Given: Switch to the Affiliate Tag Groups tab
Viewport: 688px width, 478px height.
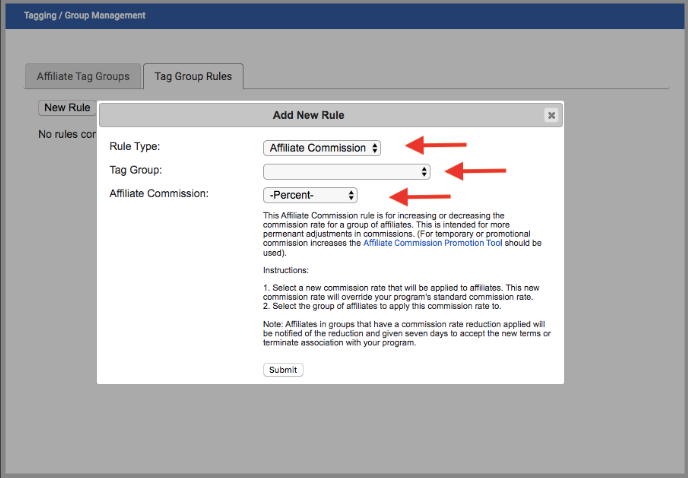Looking at the screenshot, I should tap(83, 76).
